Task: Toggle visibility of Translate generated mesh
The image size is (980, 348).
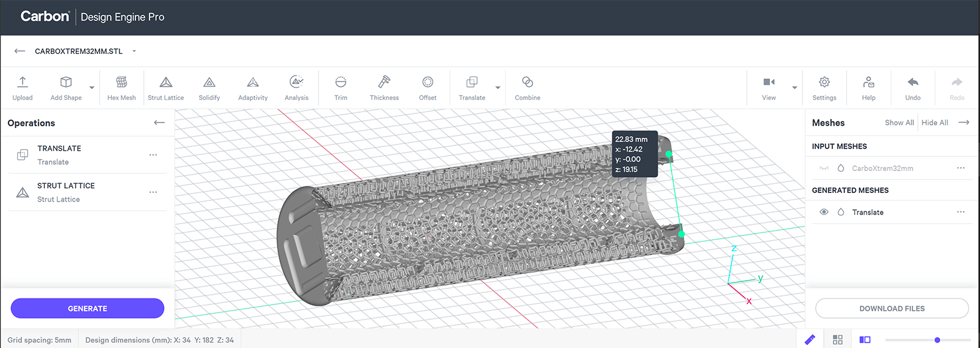Action: click(824, 212)
